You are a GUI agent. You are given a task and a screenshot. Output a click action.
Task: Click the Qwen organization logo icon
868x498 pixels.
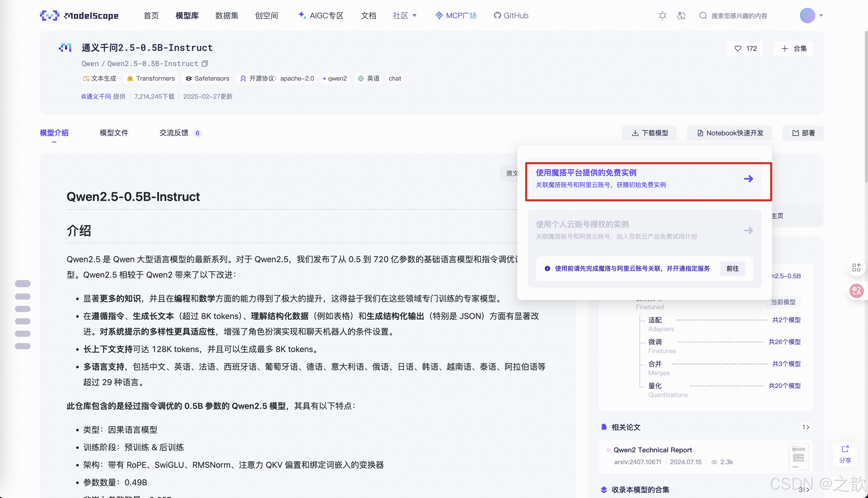click(65, 48)
